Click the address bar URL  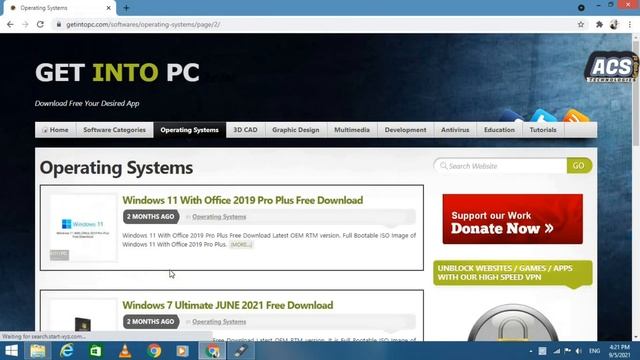tap(143, 24)
